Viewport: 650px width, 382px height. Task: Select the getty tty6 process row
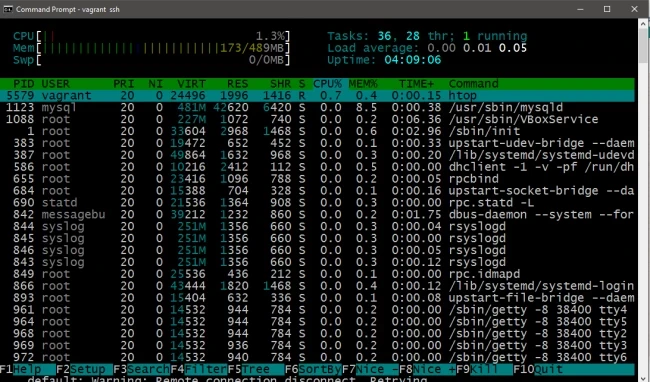(317, 358)
